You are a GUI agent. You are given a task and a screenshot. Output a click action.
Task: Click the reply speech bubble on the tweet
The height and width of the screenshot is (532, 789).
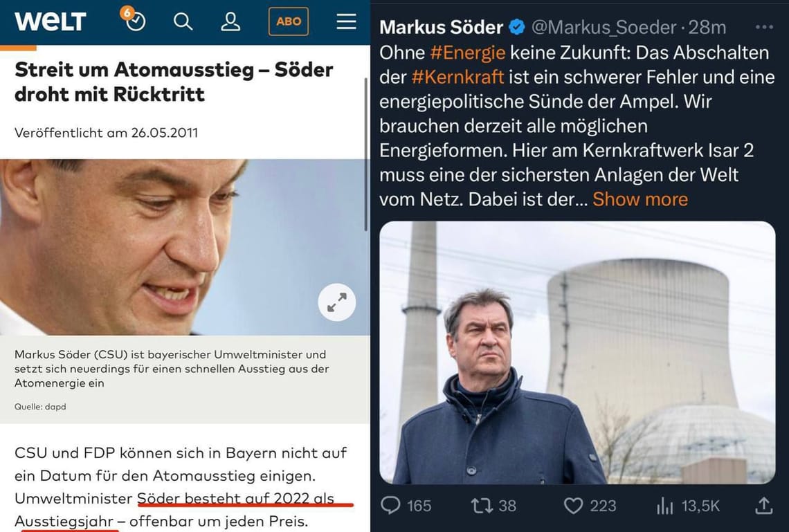393,506
